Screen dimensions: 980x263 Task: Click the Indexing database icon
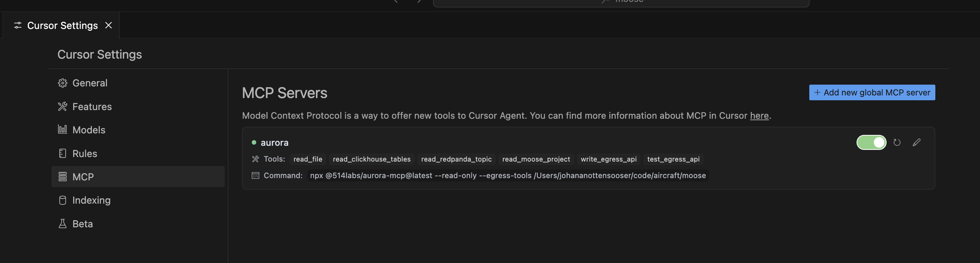[x=62, y=200]
